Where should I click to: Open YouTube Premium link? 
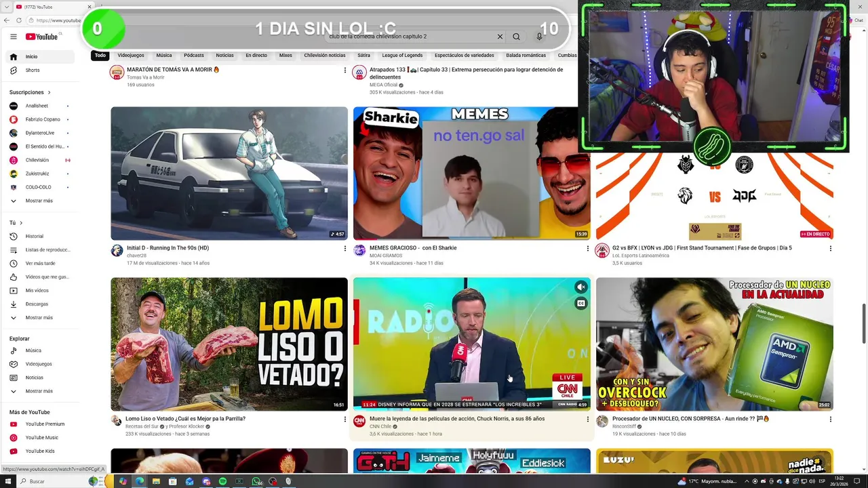point(39,424)
